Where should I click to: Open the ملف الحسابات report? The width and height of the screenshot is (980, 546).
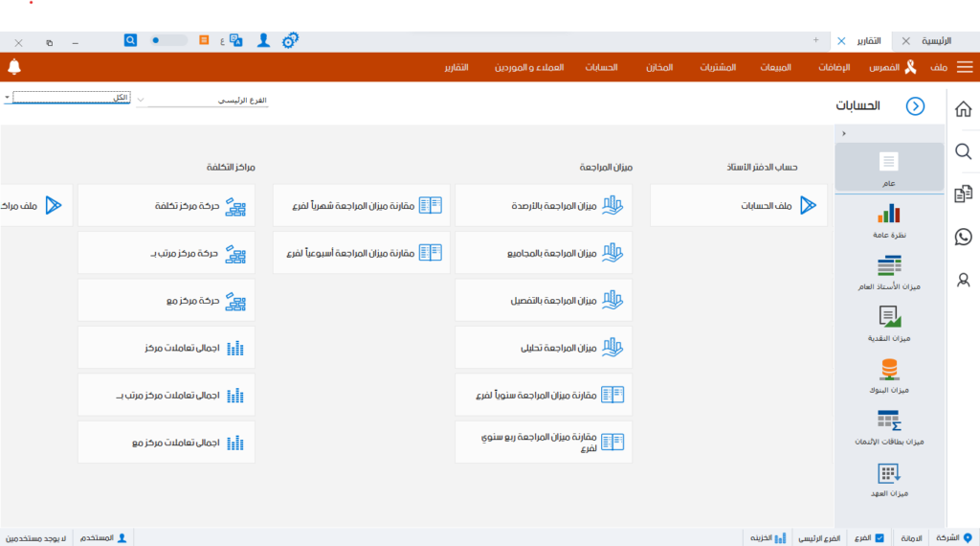coord(738,205)
